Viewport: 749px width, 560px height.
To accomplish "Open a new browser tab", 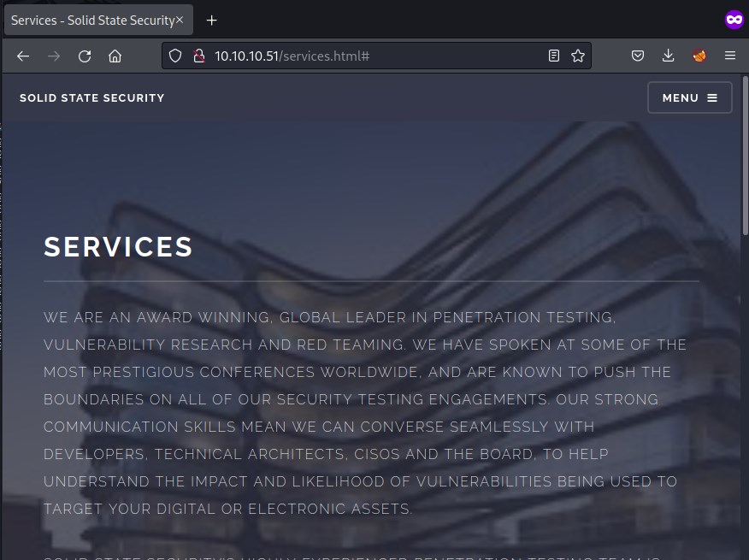I will [212, 20].
